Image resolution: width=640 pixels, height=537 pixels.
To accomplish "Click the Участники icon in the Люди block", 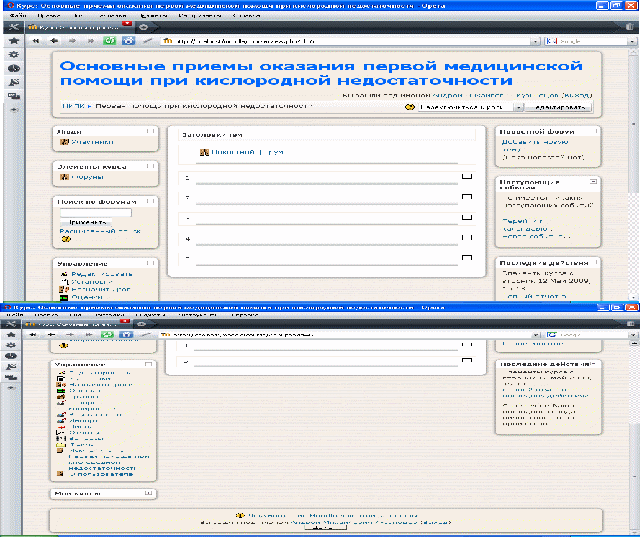I will pyautogui.click(x=64, y=143).
